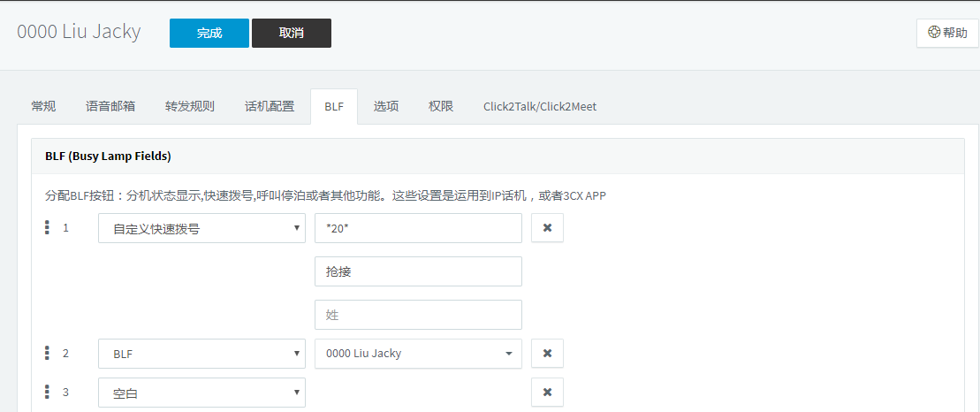Click the 姓 placeholder input field
Screen dimensions: 980x412
point(418,315)
